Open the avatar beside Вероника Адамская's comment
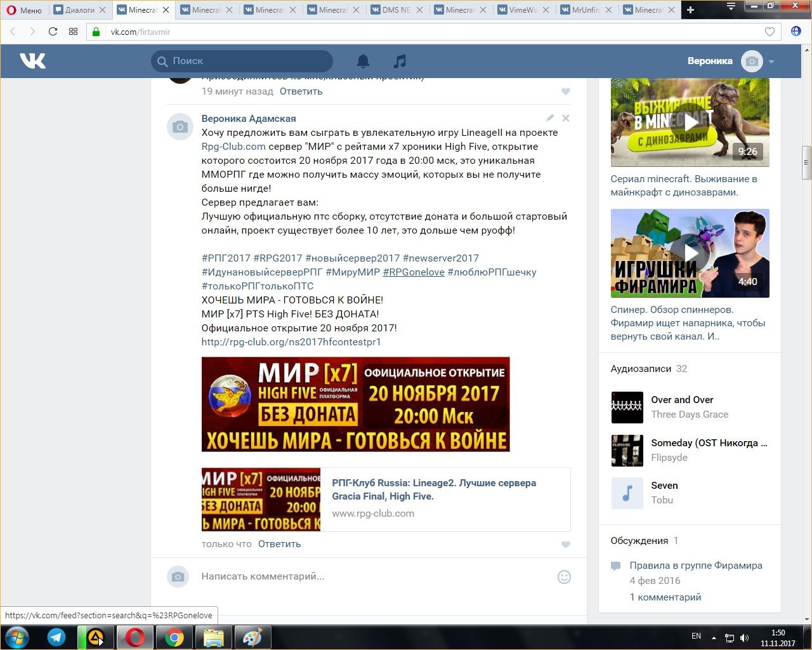 [x=180, y=127]
